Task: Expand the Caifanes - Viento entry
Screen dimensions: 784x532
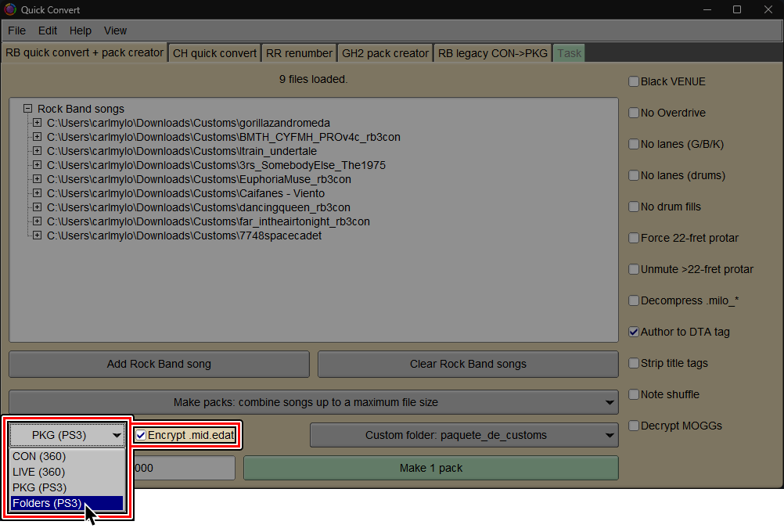Action: [x=37, y=193]
